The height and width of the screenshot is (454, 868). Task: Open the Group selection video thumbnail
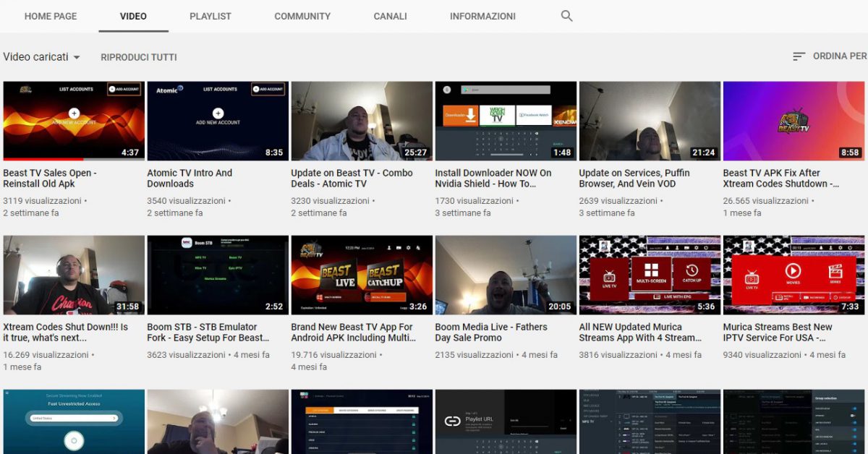[x=793, y=422]
